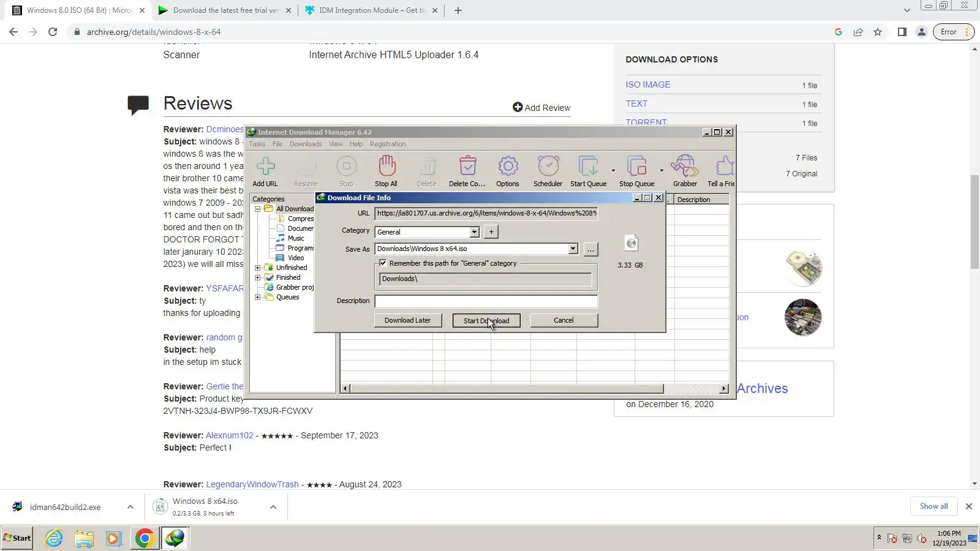The height and width of the screenshot is (551, 980).
Task: Open the Chrome profile avatar icon
Action: [x=921, y=32]
